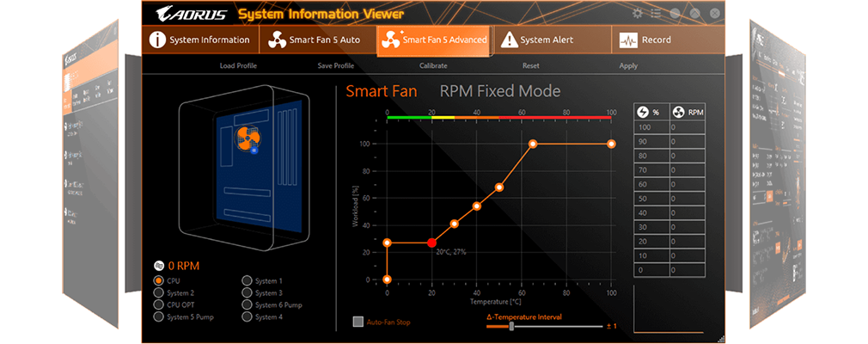Go to the Record tab

[x=667, y=40]
